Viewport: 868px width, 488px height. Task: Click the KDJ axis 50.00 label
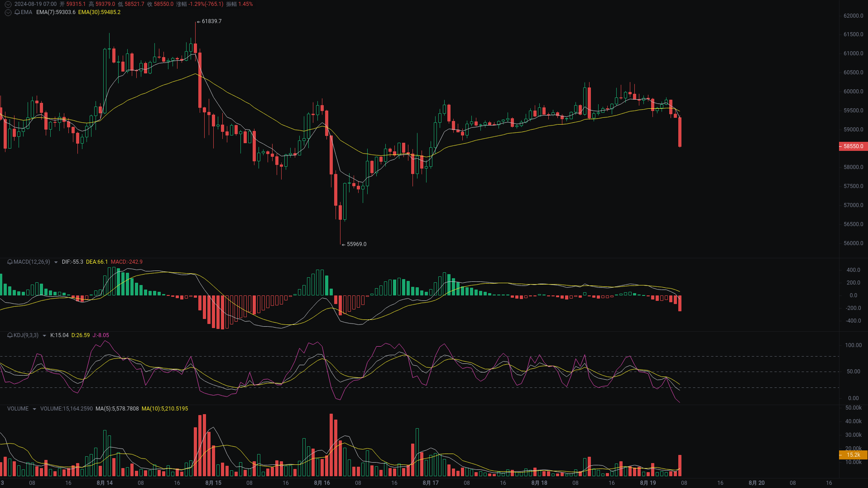[x=854, y=372]
